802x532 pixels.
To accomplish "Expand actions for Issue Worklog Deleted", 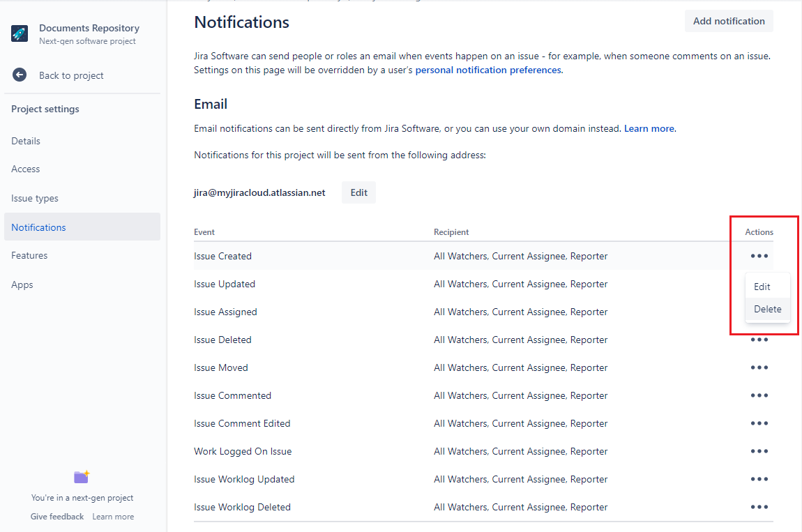I will [759, 508].
